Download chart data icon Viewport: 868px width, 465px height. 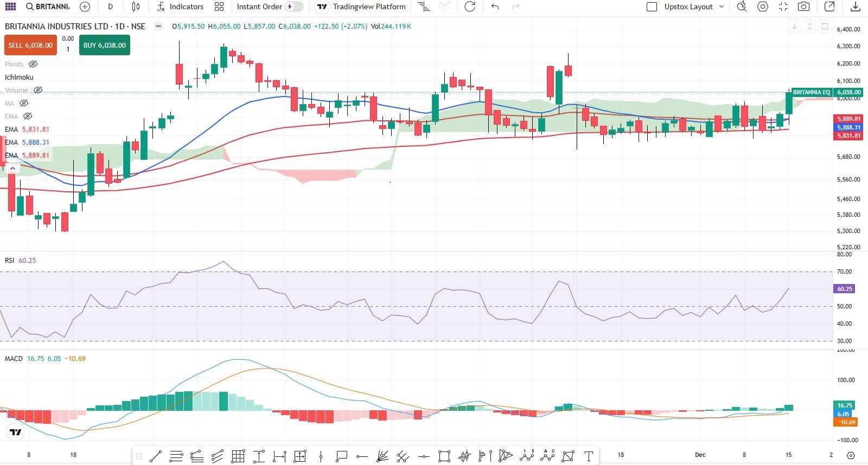tap(856, 7)
